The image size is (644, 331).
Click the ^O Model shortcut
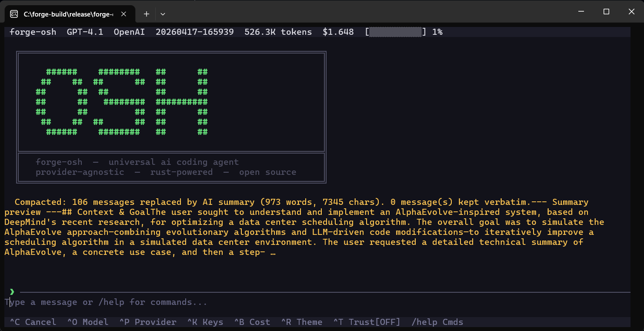pyautogui.click(x=88, y=322)
